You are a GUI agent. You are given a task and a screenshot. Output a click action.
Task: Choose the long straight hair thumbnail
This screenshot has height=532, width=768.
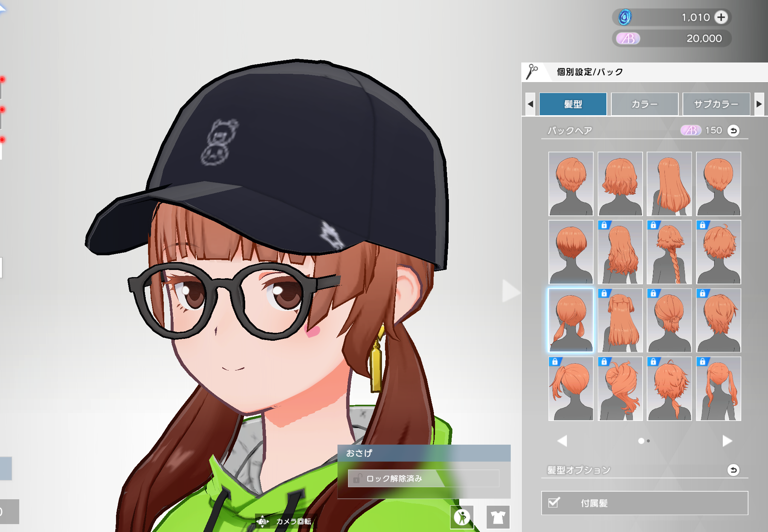669,184
